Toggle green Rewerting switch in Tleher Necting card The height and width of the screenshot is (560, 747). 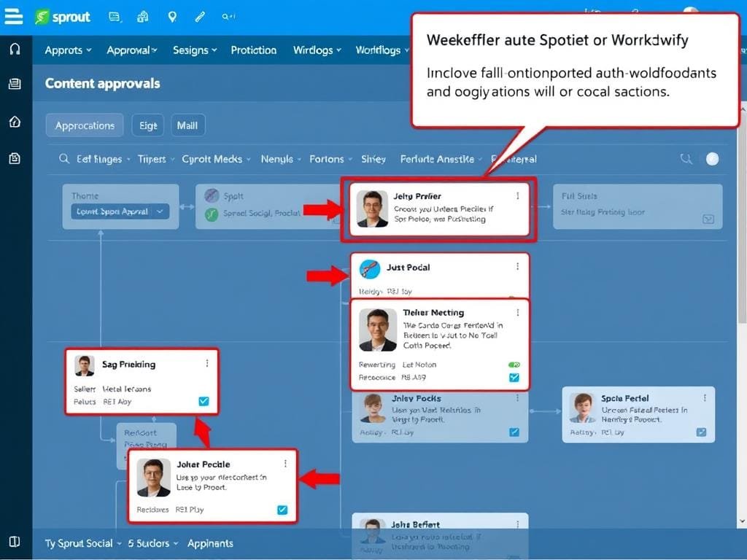coord(514,365)
